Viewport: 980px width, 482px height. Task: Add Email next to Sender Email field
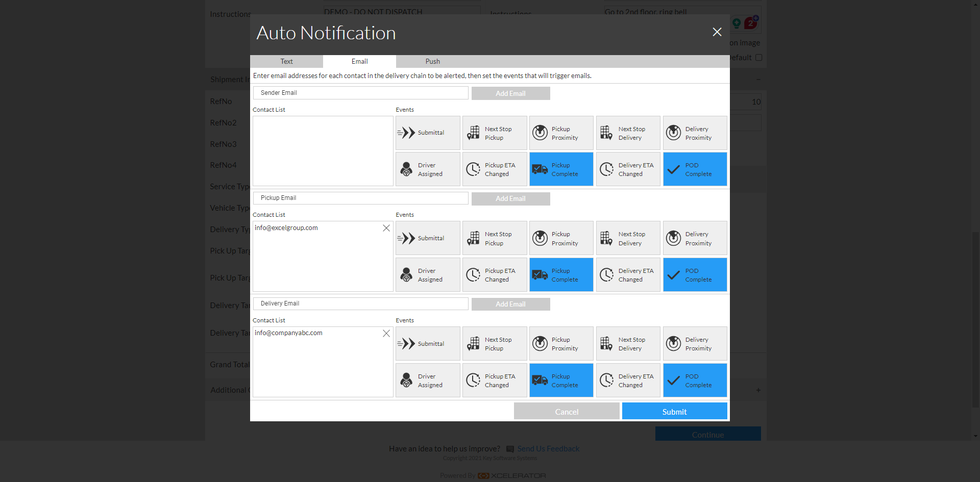tap(510, 93)
